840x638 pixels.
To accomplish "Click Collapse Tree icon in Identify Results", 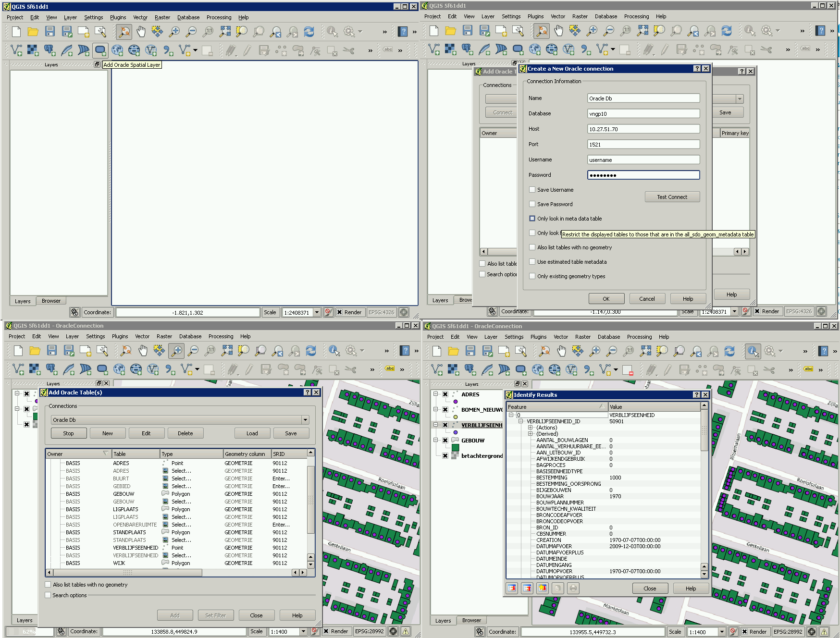I will tap(527, 588).
